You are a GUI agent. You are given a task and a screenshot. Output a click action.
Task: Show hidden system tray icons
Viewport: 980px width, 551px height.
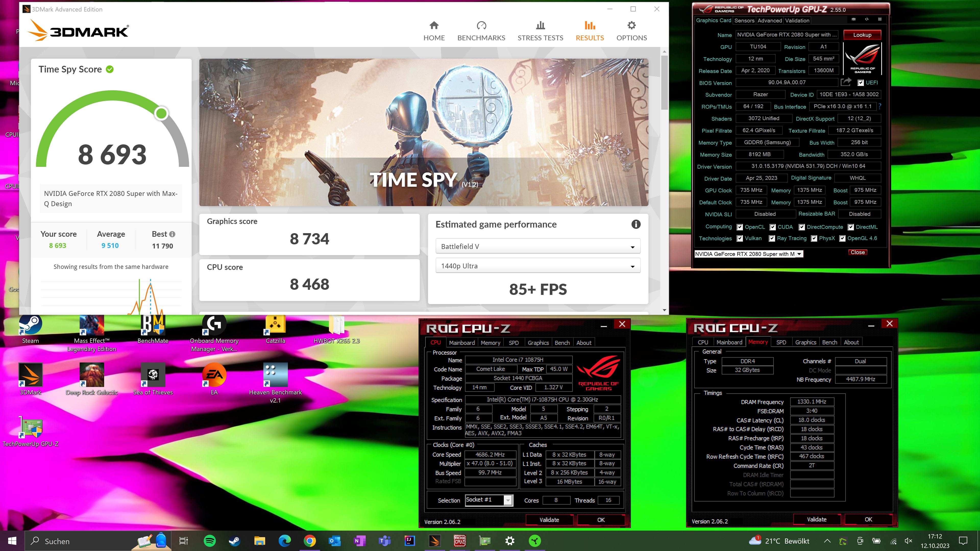coord(827,541)
